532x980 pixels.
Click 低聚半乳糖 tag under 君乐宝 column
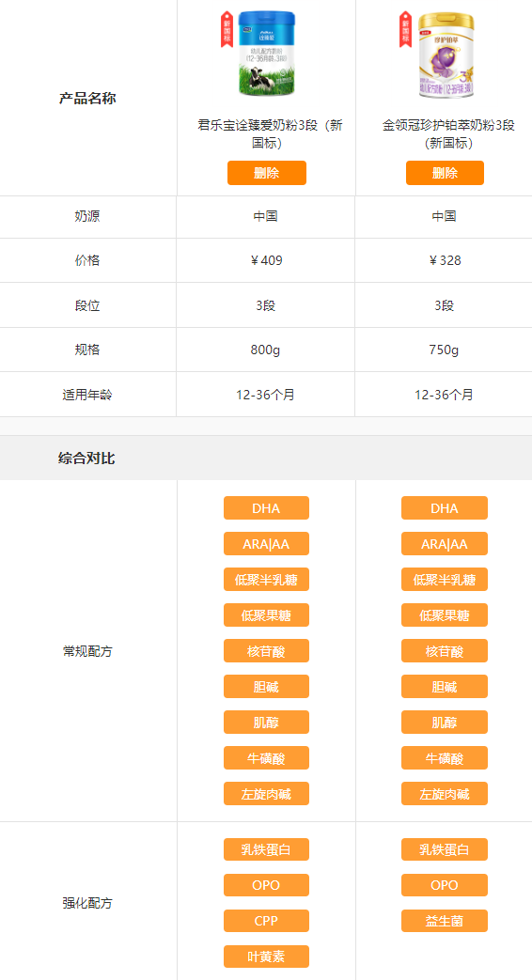coord(266,580)
